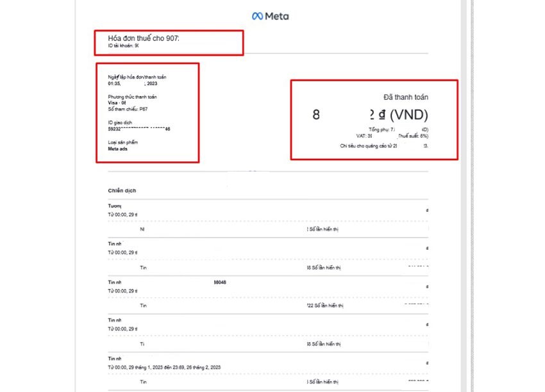This screenshot has height=392, width=545.
Task: Select the transaction ID starting with 59232
Action: (139, 129)
